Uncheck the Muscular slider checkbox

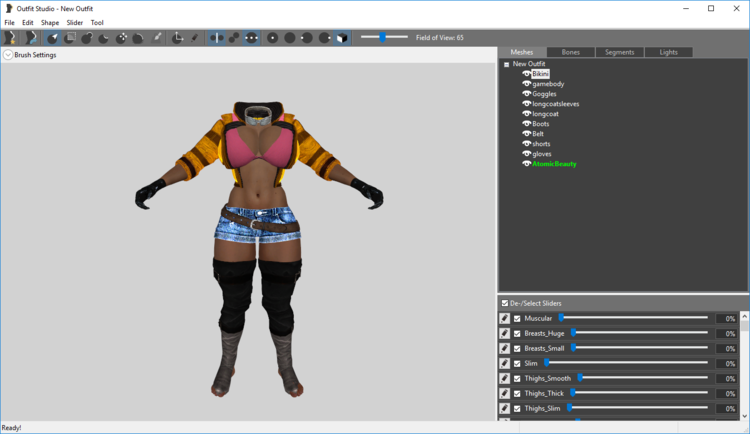tap(517, 319)
